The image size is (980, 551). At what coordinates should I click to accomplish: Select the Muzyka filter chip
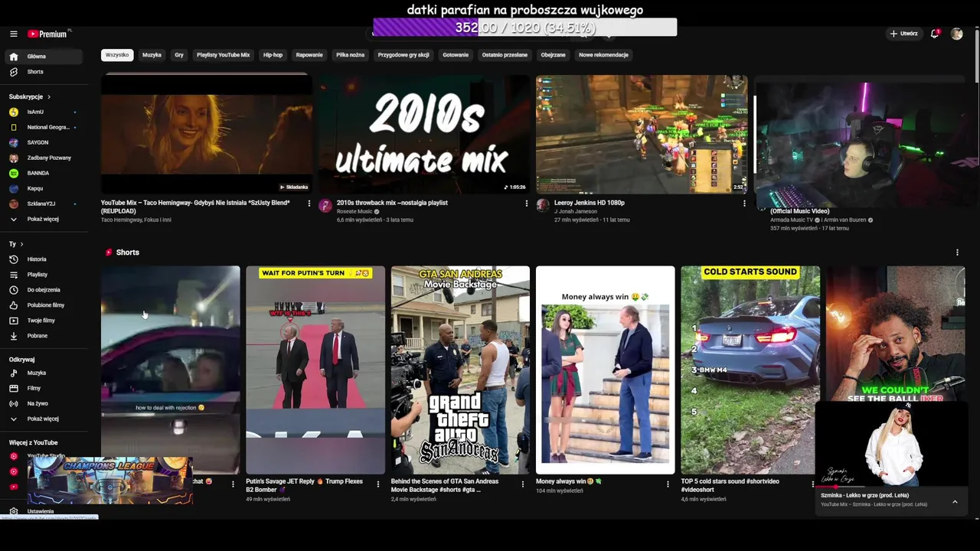pos(152,55)
